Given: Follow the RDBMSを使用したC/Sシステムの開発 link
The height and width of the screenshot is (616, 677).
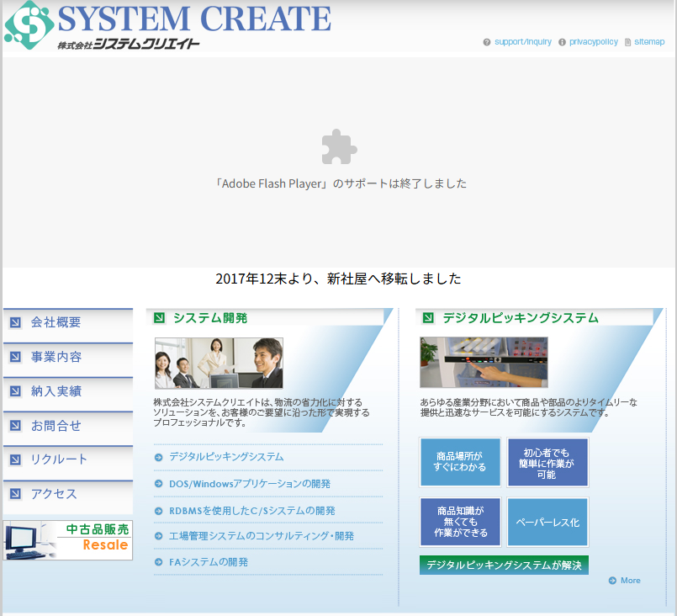Looking at the screenshot, I should [252, 511].
